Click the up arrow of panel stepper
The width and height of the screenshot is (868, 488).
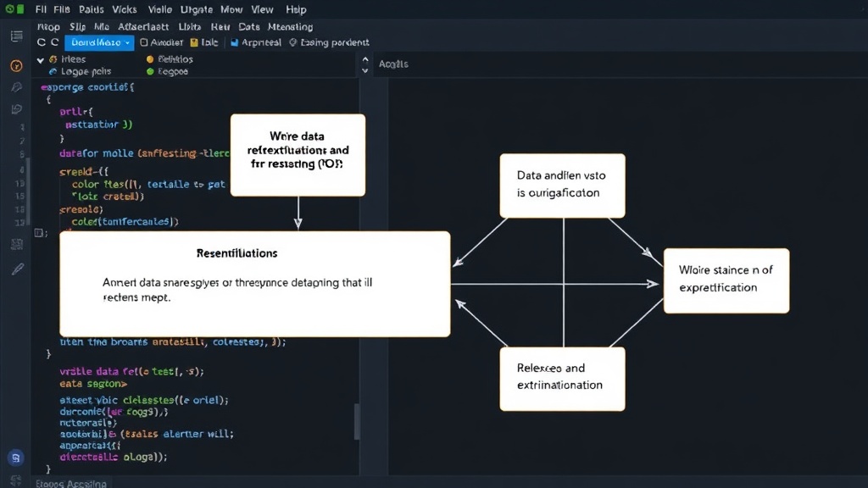coord(364,59)
